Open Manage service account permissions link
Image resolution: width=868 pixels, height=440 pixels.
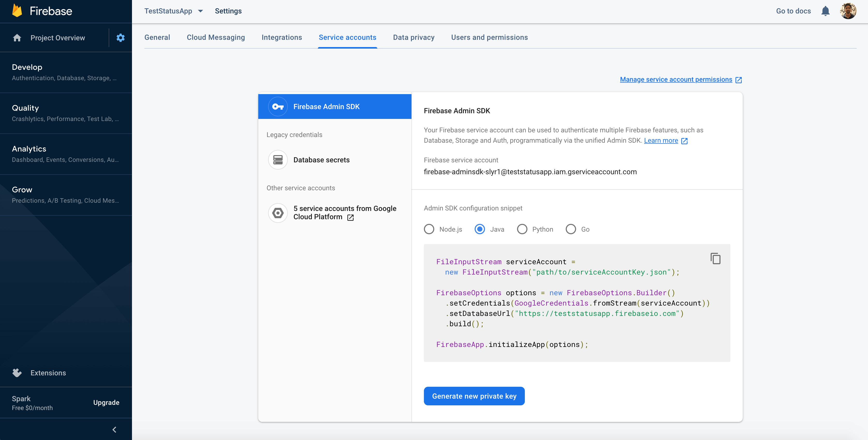(676, 79)
